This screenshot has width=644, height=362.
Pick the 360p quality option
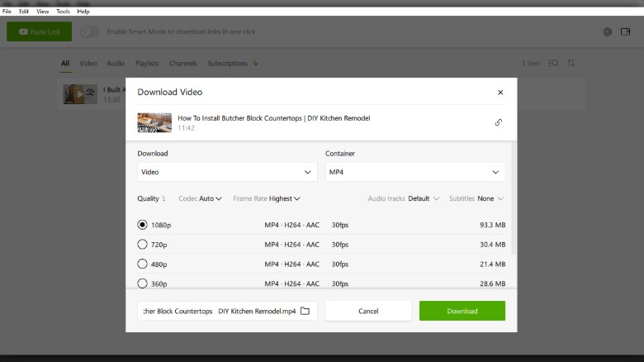(x=143, y=283)
